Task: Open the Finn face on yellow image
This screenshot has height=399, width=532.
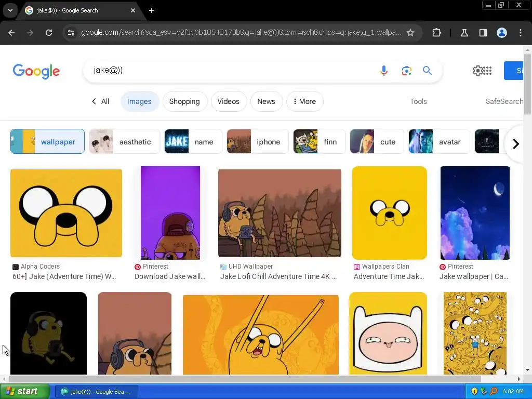Action: coord(388,333)
